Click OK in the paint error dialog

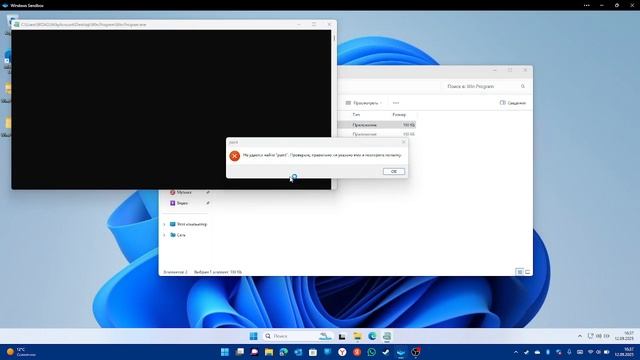394,171
